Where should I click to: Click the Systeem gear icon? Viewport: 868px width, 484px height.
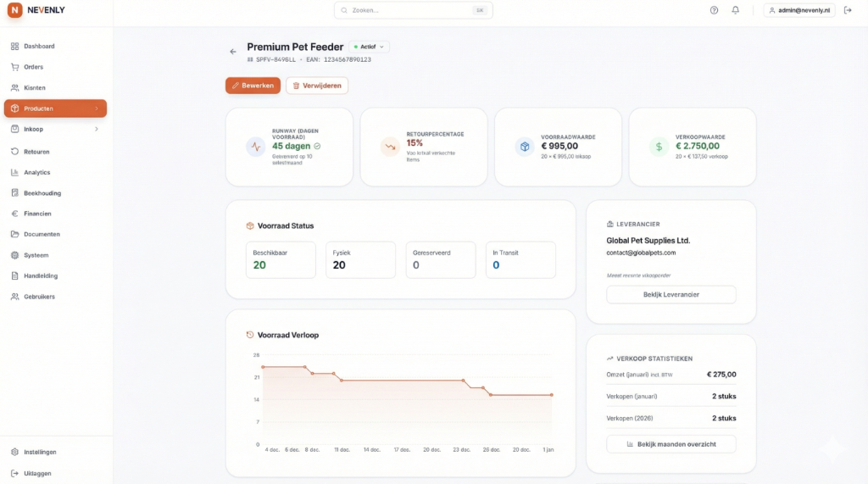(15, 255)
